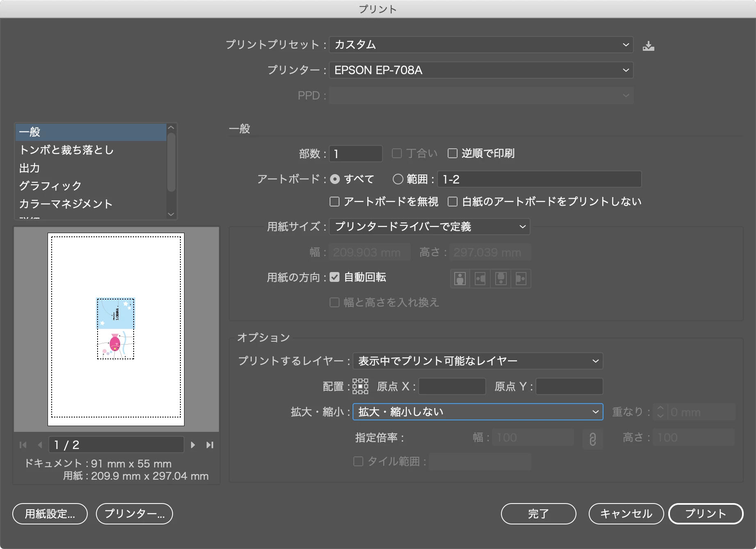Open the プリントするレイヤー dropdown

click(x=478, y=361)
